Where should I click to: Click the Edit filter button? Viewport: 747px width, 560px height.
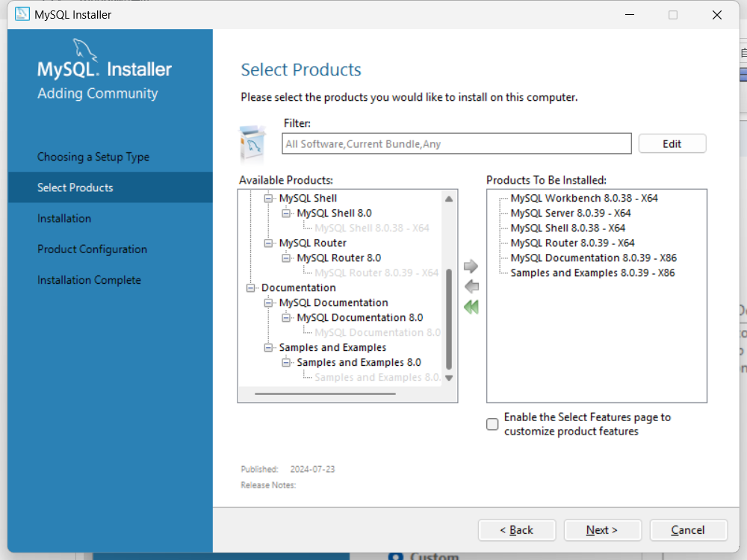(x=672, y=144)
